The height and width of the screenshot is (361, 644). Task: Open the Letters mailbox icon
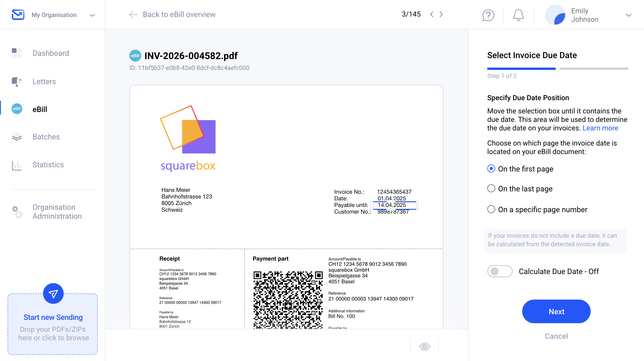[x=17, y=82]
